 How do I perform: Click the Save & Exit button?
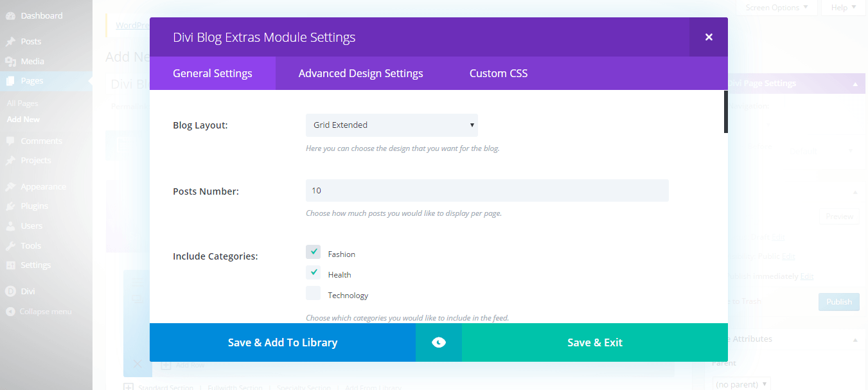pyautogui.click(x=594, y=342)
